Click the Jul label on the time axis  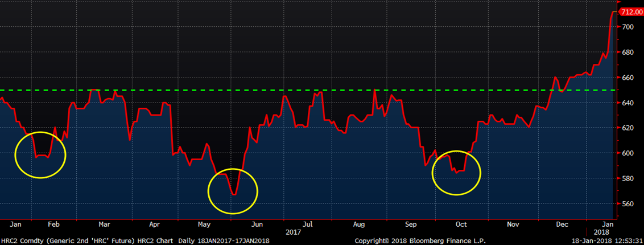pyautogui.click(x=308, y=224)
